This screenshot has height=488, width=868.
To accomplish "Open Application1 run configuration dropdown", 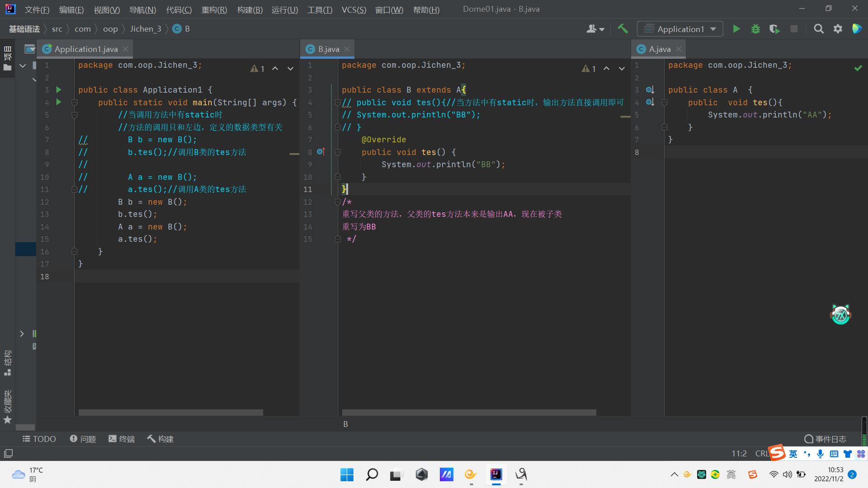I will [680, 29].
